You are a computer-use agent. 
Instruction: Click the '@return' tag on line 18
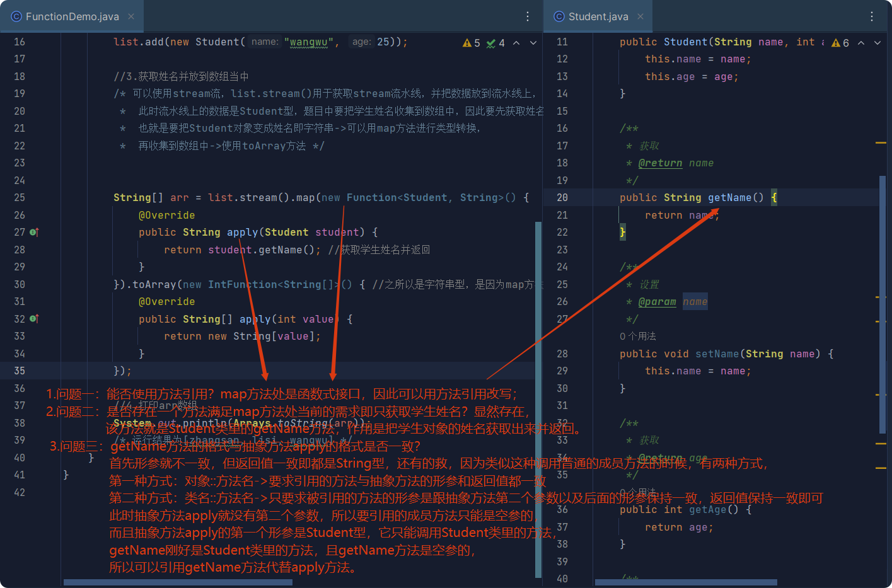pos(660,163)
